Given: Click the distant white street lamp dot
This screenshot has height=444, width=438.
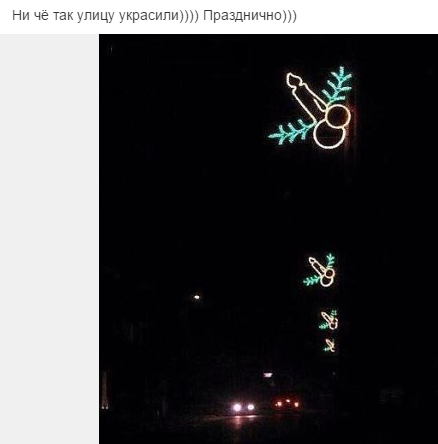Looking at the screenshot, I should (x=197, y=297).
